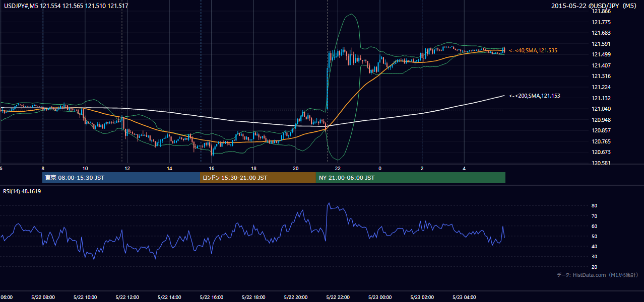Click price level 121.040 on the axis
The image size is (644, 302).
click(601, 109)
